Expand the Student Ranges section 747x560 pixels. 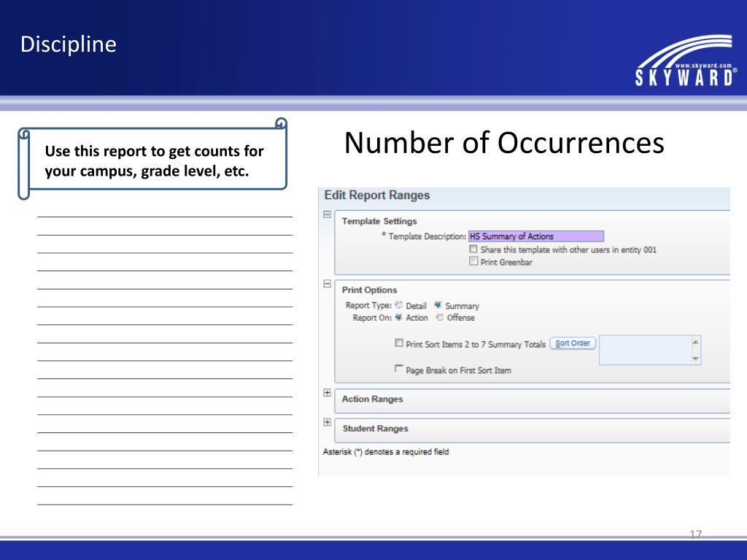(328, 422)
